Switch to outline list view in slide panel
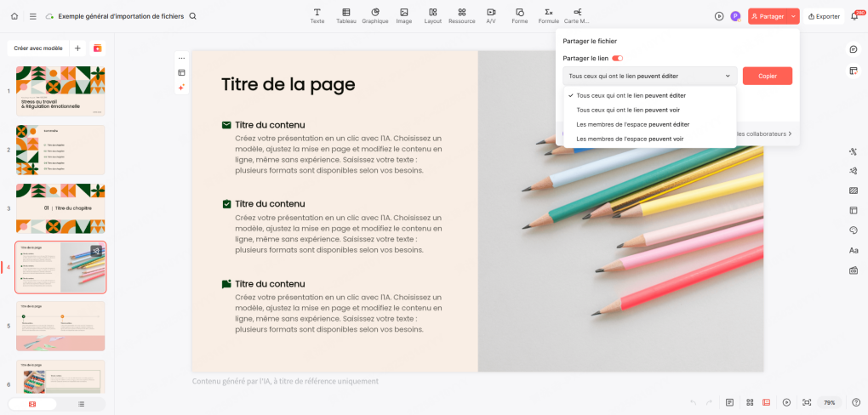This screenshot has height=415, width=868. [81, 404]
